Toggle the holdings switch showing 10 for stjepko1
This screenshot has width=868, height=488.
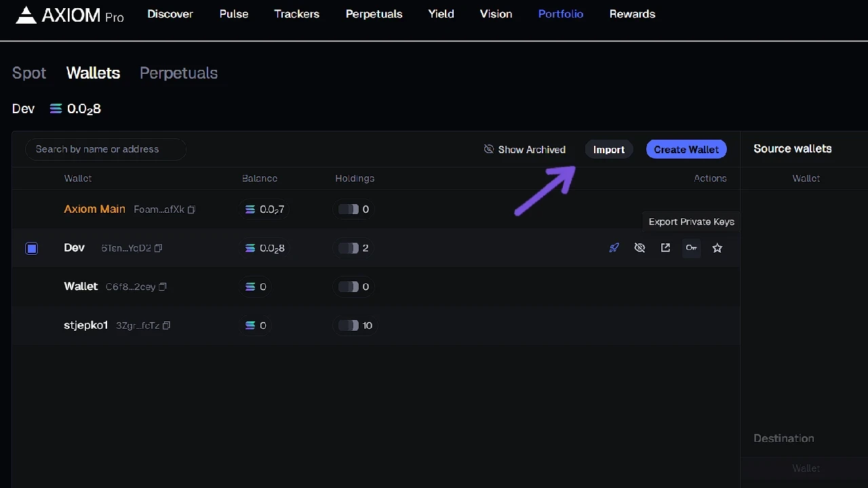click(350, 325)
